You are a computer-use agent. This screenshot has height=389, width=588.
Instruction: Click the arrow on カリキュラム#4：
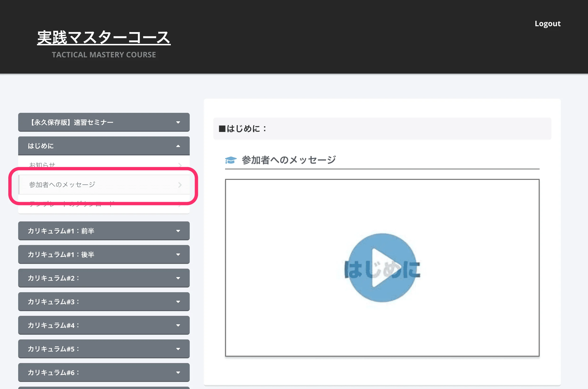(178, 325)
